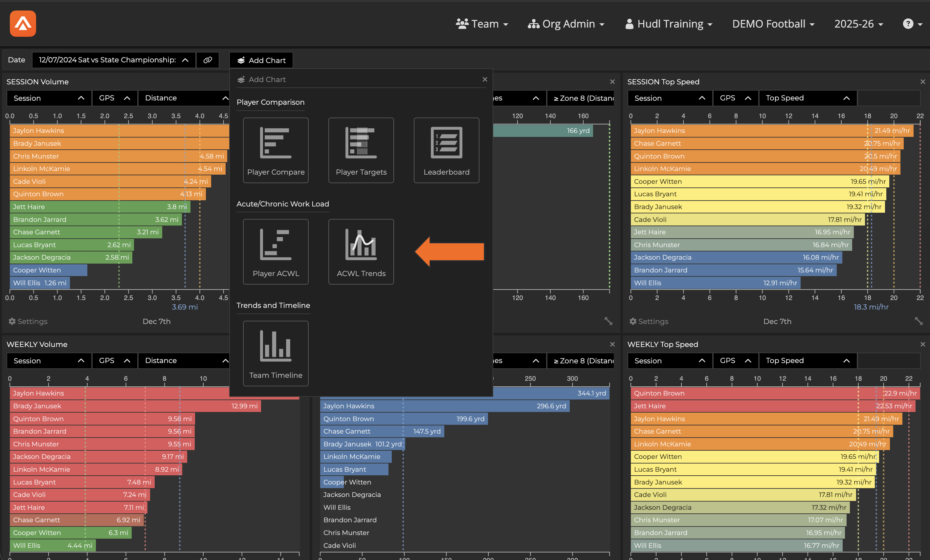This screenshot has height=560, width=930.
Task: Open the help question mark menu
Action: tap(912, 24)
